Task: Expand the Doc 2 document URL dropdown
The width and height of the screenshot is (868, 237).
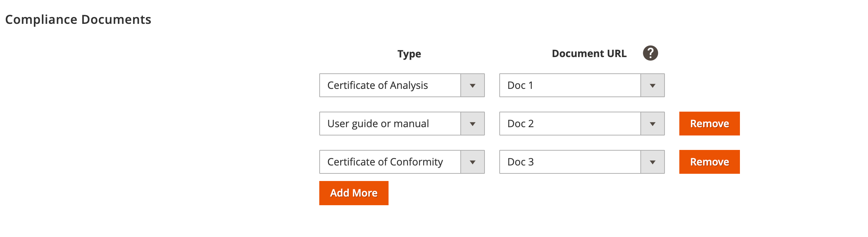Action: point(653,124)
